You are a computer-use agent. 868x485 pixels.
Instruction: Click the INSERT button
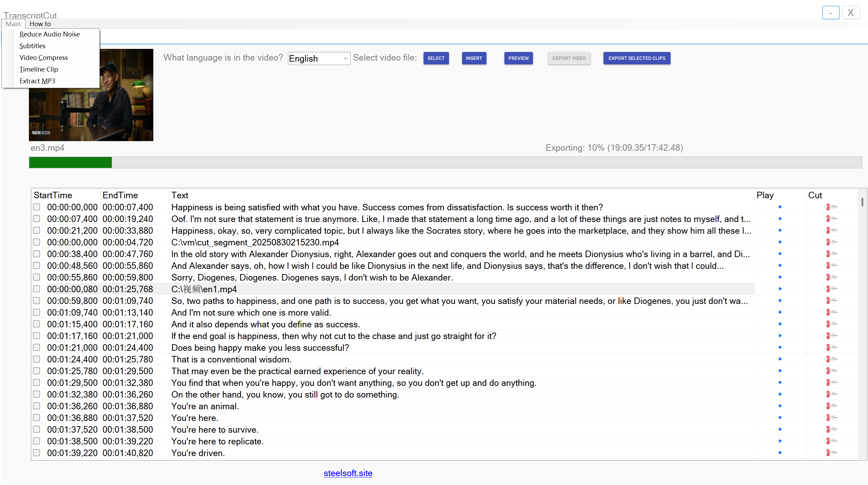click(474, 58)
